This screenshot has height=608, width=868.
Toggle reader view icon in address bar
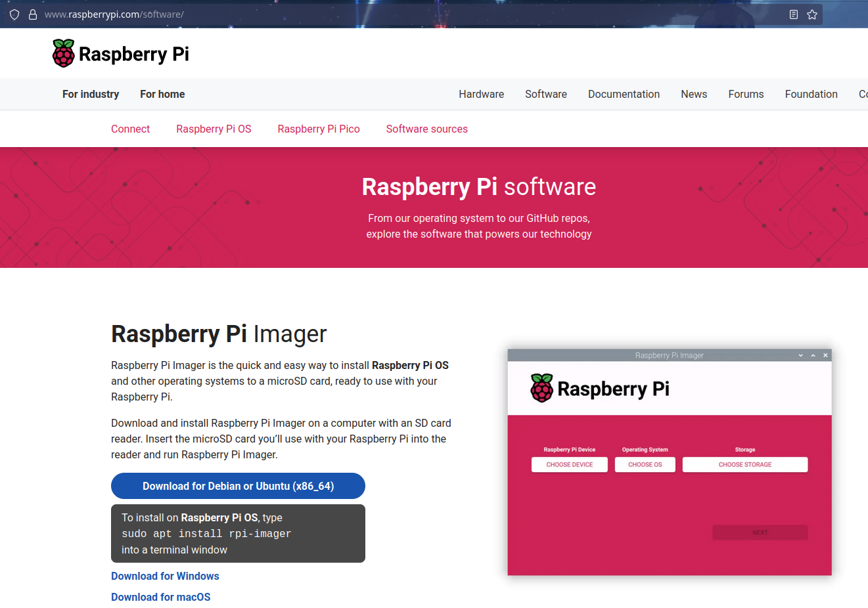pos(794,14)
